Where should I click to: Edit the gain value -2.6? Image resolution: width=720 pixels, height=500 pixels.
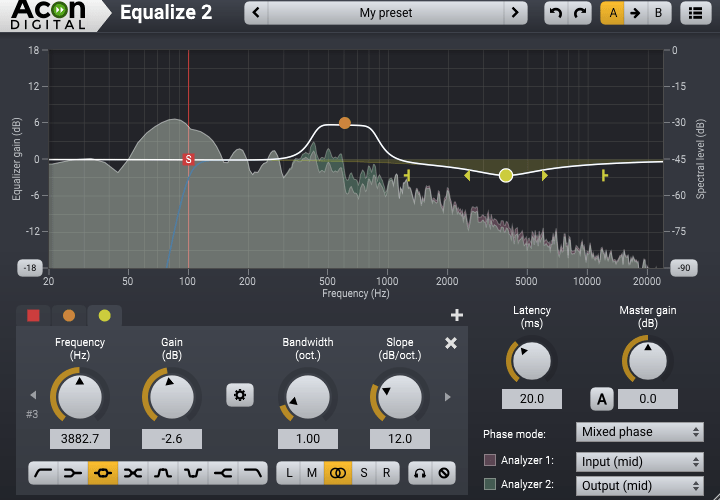click(172, 439)
